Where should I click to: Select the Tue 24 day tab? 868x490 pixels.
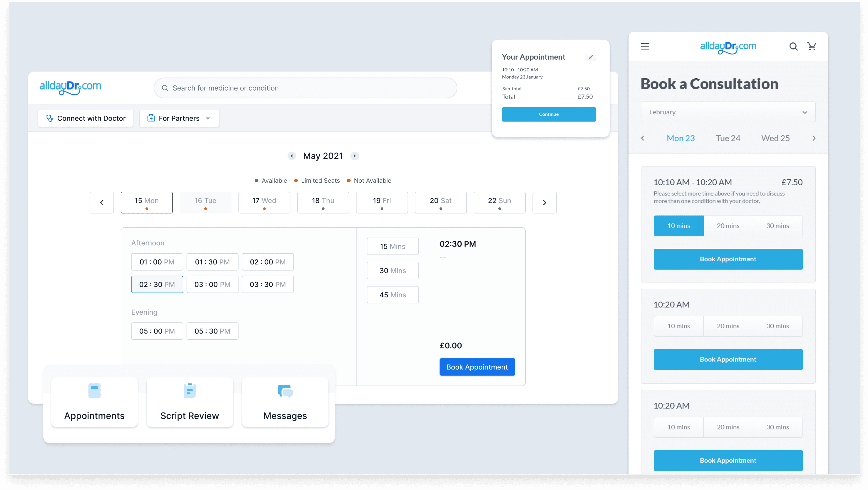coord(728,138)
